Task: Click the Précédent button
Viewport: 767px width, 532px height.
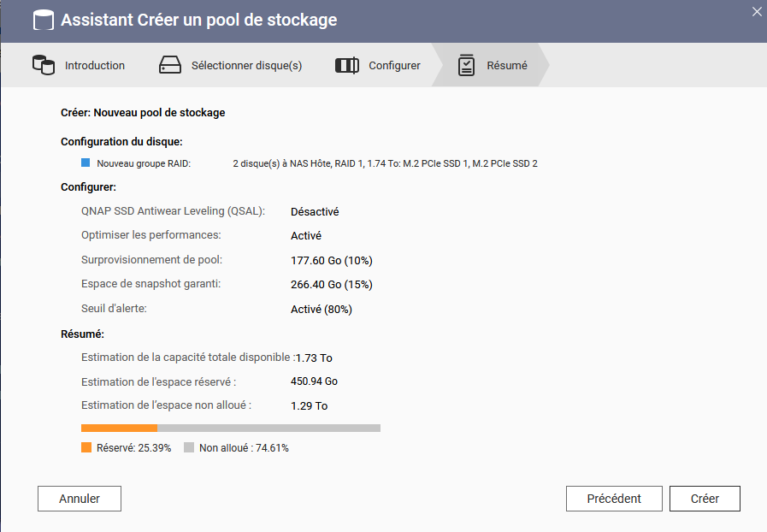Action: click(x=613, y=499)
